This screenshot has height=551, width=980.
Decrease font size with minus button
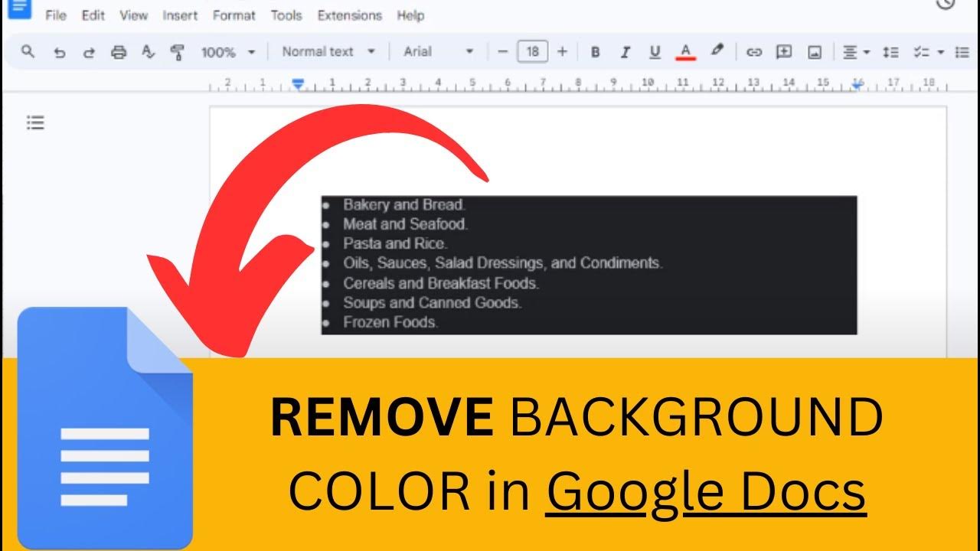503,52
